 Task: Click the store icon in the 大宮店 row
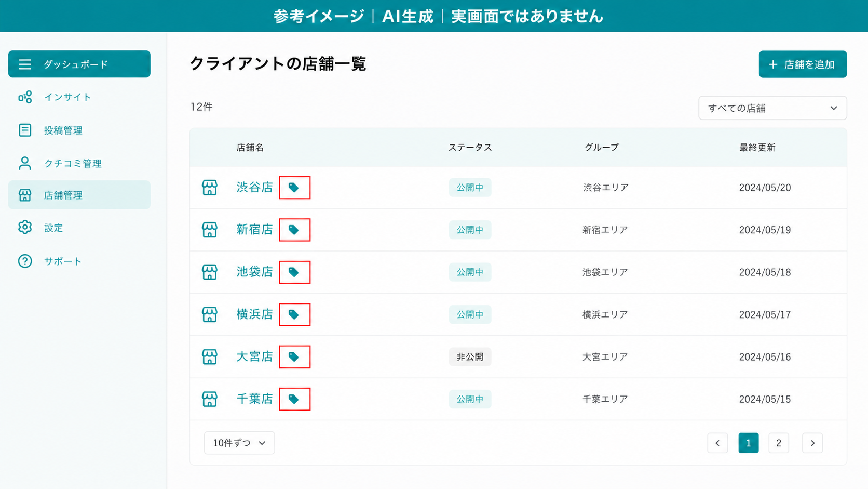(x=210, y=357)
